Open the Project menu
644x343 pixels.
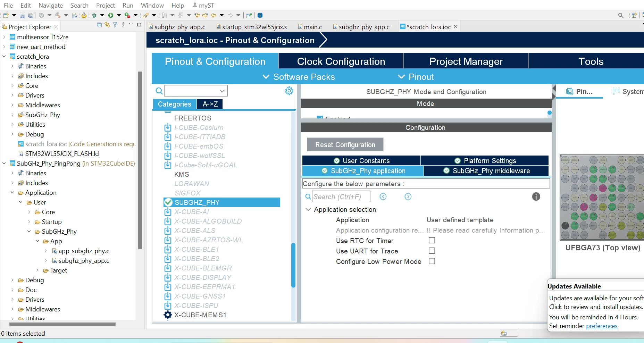106,5
